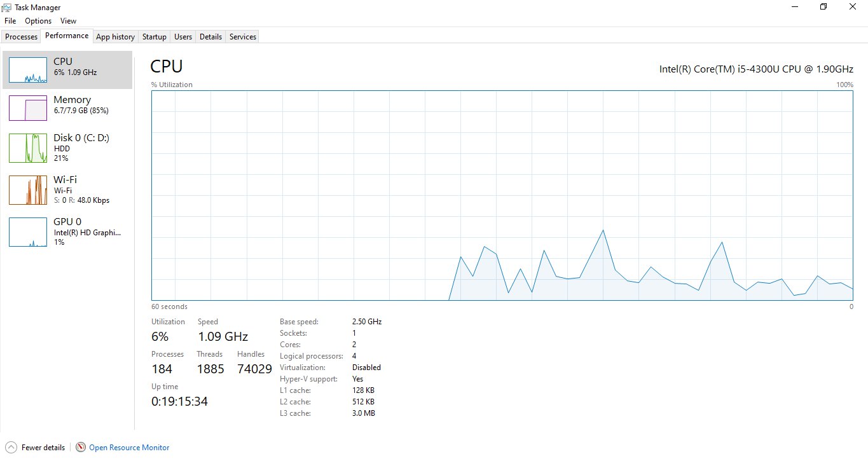
Task: Open GPU 0 performance details
Action: click(67, 231)
